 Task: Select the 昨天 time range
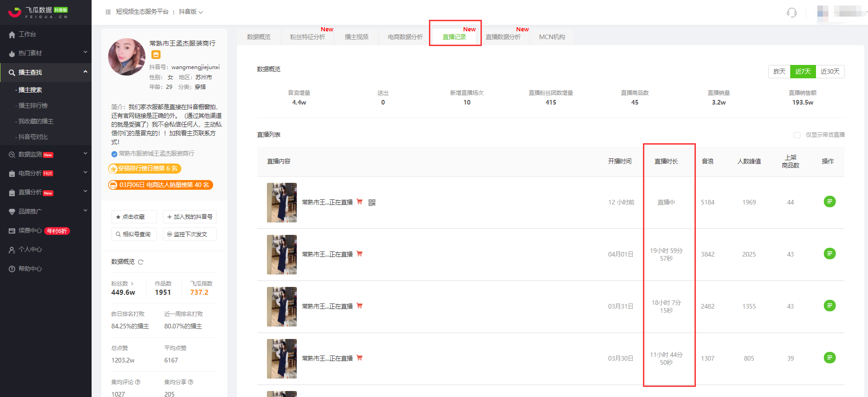779,72
